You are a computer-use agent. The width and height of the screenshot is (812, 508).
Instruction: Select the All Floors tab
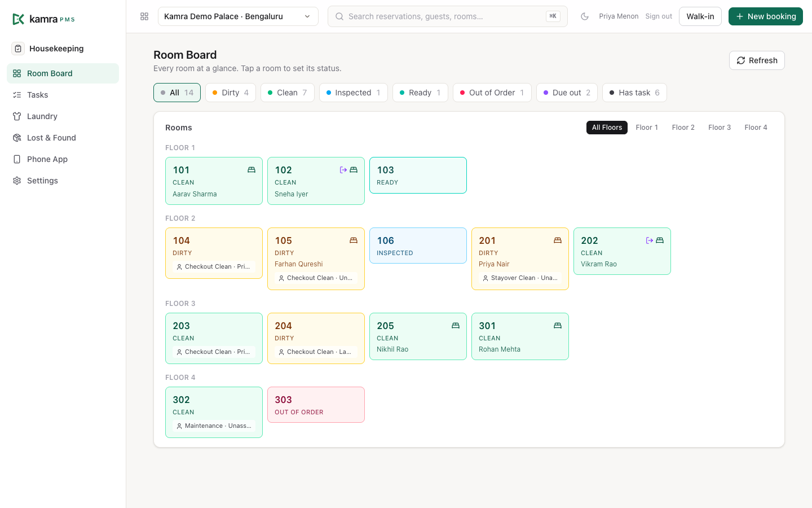(x=607, y=128)
